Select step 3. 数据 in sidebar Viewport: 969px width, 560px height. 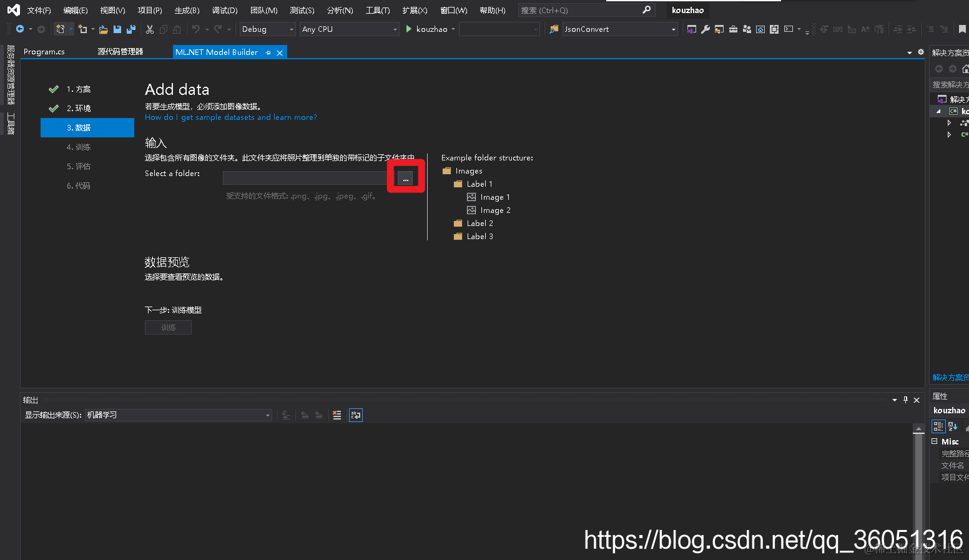coord(87,127)
